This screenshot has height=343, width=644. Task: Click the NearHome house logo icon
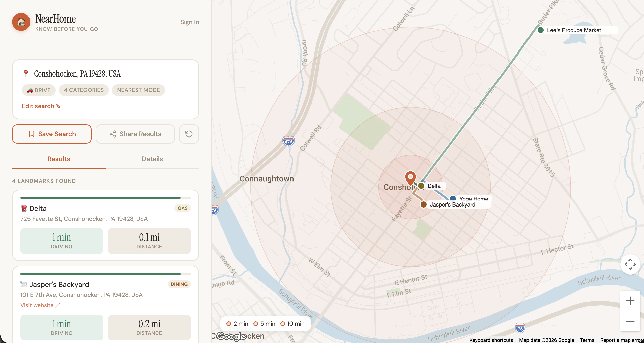click(x=21, y=22)
